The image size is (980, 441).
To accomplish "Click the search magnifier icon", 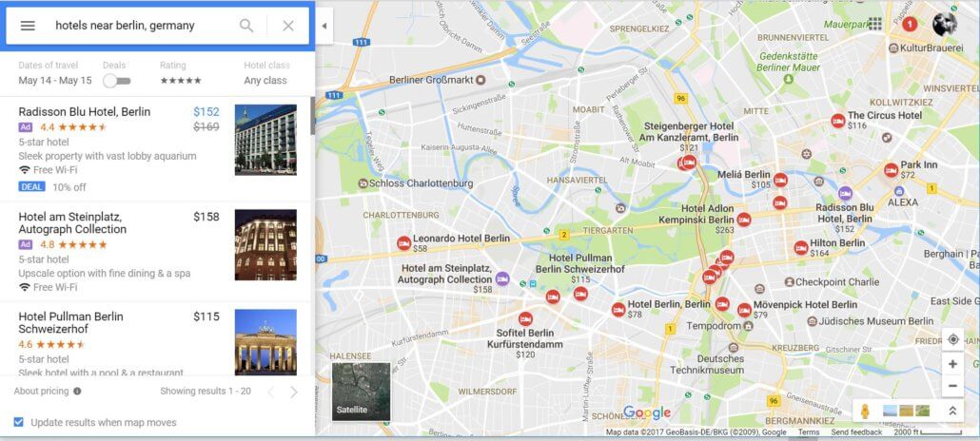I will tap(246, 26).
